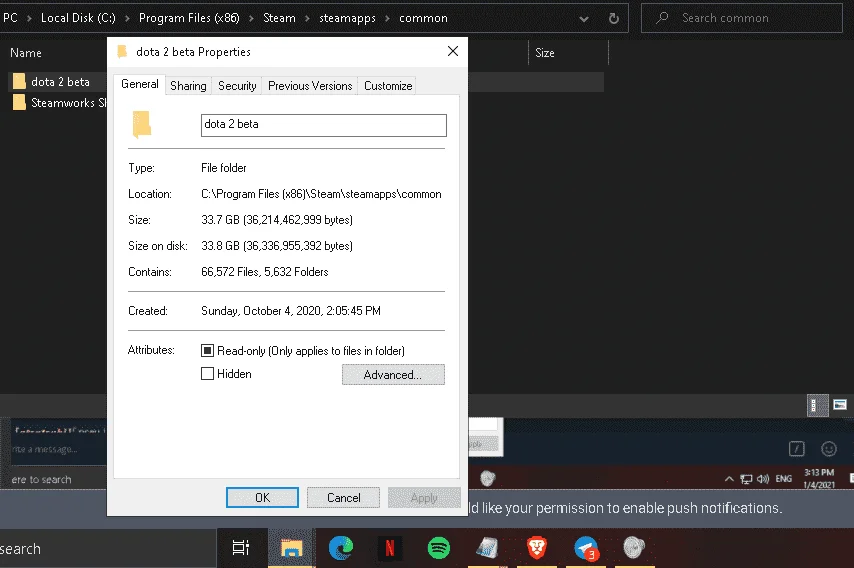Screen dimensions: 854x568
Task: Click the slash command icon in chat
Action: [796, 449]
